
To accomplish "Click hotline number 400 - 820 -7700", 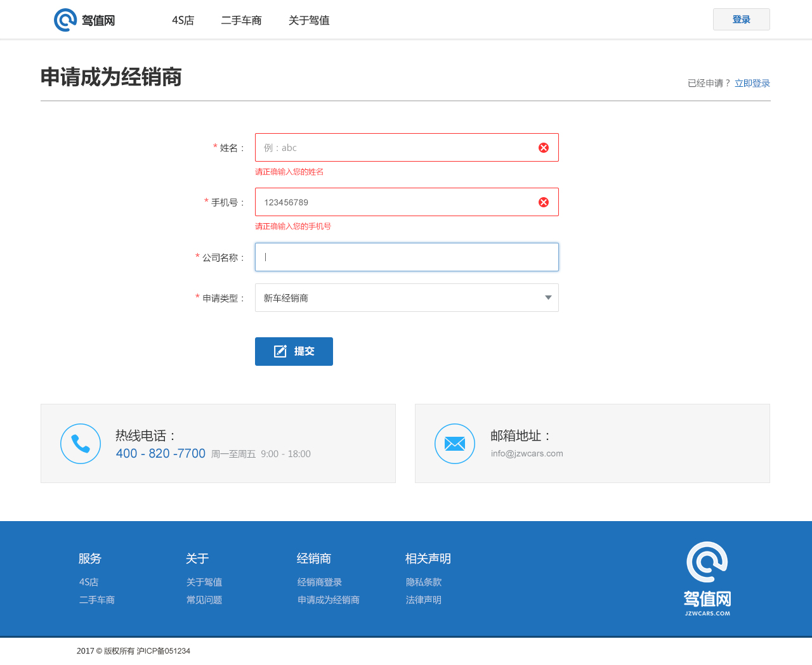I will coord(160,453).
